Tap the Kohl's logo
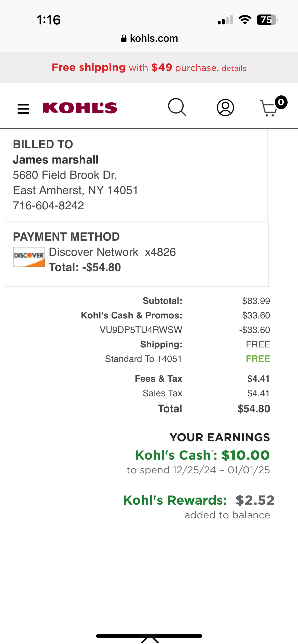This screenshot has height=644, width=298. (80, 108)
